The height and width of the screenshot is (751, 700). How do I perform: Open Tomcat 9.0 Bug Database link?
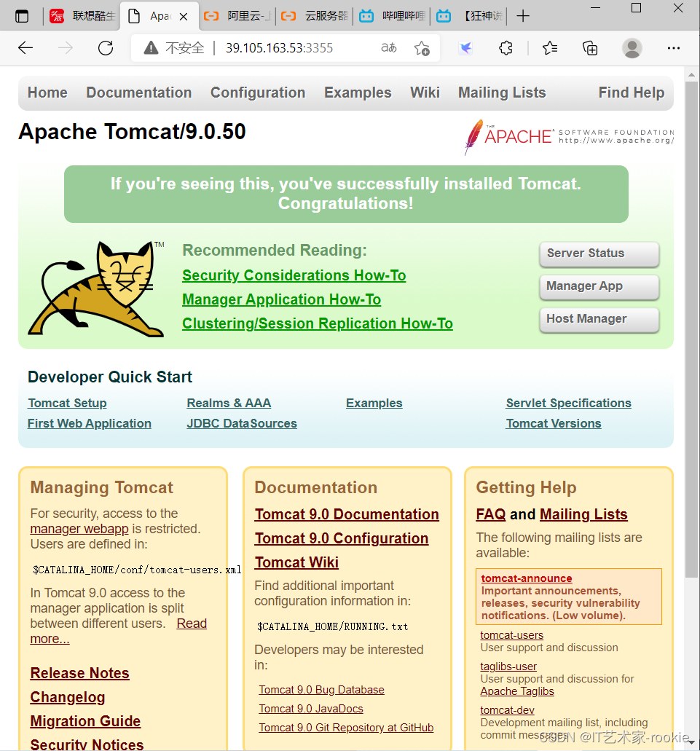(x=321, y=690)
